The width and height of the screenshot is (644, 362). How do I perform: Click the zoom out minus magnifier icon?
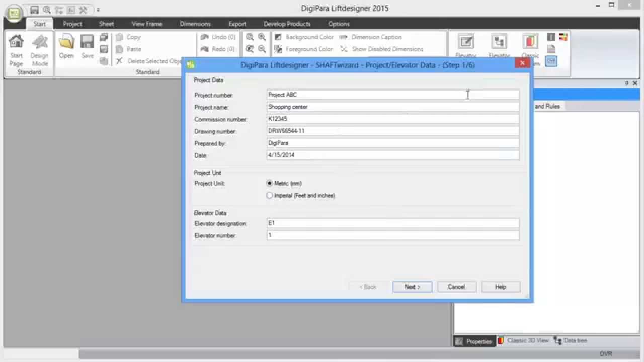point(262,49)
